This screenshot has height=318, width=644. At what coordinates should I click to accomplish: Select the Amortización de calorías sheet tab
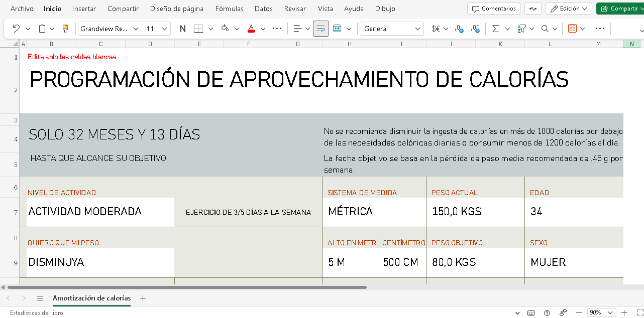[x=91, y=298]
